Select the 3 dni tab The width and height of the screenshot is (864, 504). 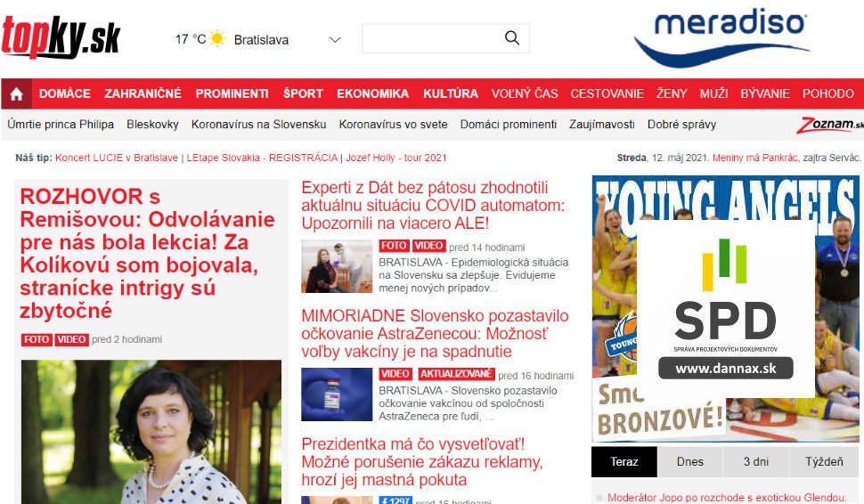(x=755, y=461)
